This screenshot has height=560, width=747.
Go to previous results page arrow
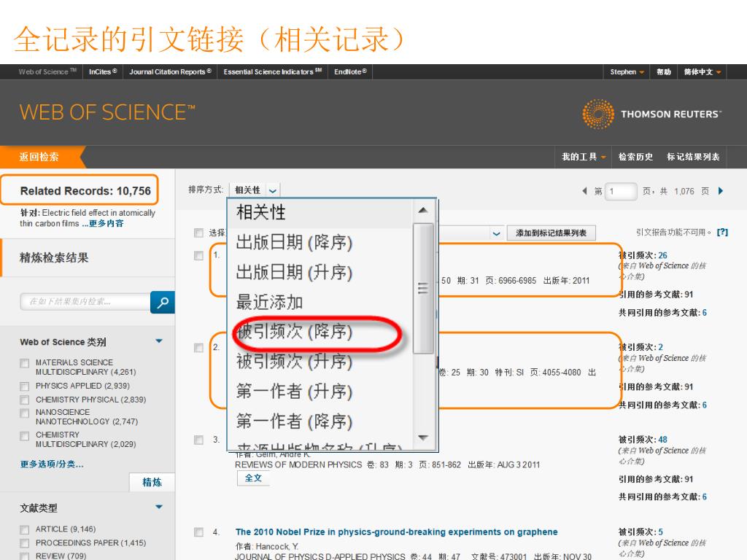pyautogui.click(x=584, y=191)
